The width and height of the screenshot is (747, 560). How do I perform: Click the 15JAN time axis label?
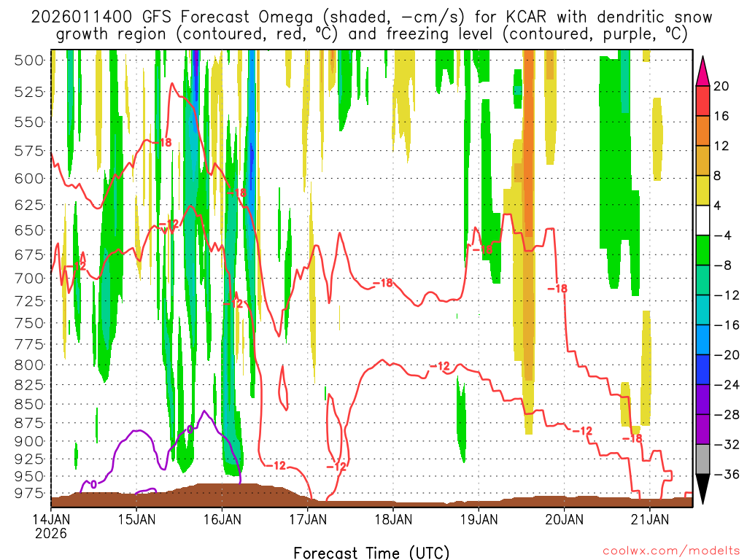point(136,519)
